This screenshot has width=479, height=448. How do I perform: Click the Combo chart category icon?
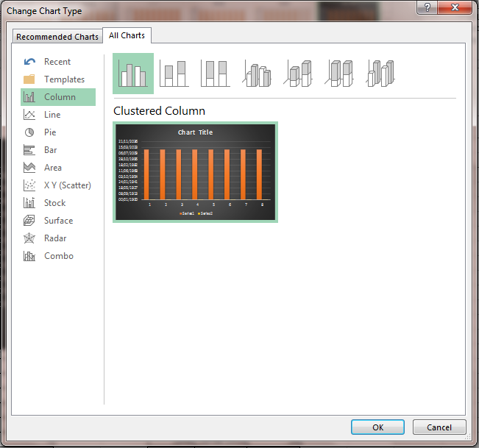[29, 256]
